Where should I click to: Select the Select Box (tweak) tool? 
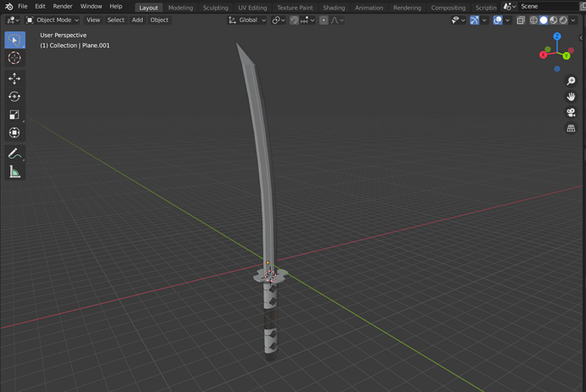pyautogui.click(x=14, y=40)
